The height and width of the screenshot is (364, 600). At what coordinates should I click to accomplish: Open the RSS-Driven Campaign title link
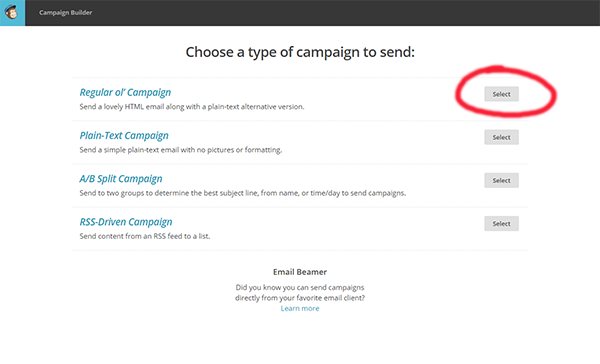click(x=126, y=222)
